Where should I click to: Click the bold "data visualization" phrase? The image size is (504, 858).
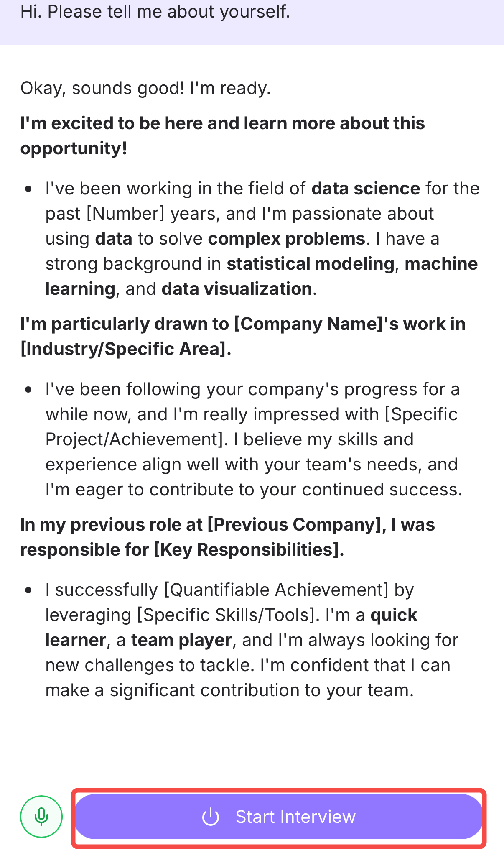(237, 289)
